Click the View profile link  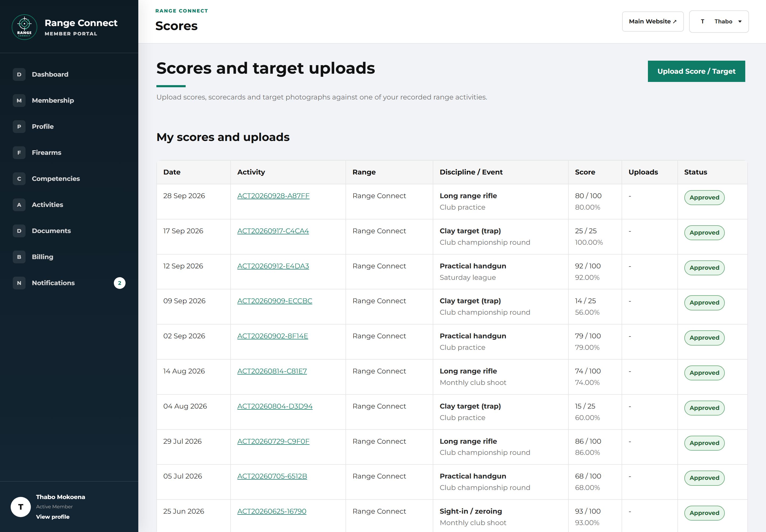(53, 517)
